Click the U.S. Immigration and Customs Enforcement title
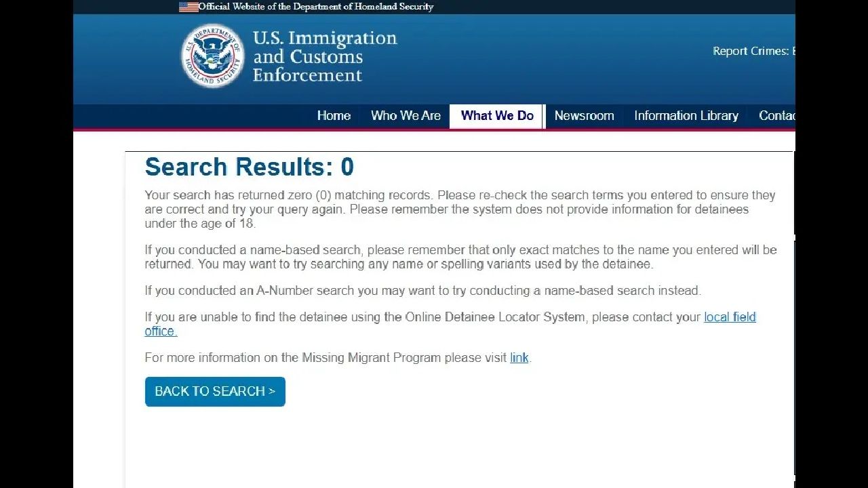The width and height of the screenshot is (868, 488). (325, 57)
